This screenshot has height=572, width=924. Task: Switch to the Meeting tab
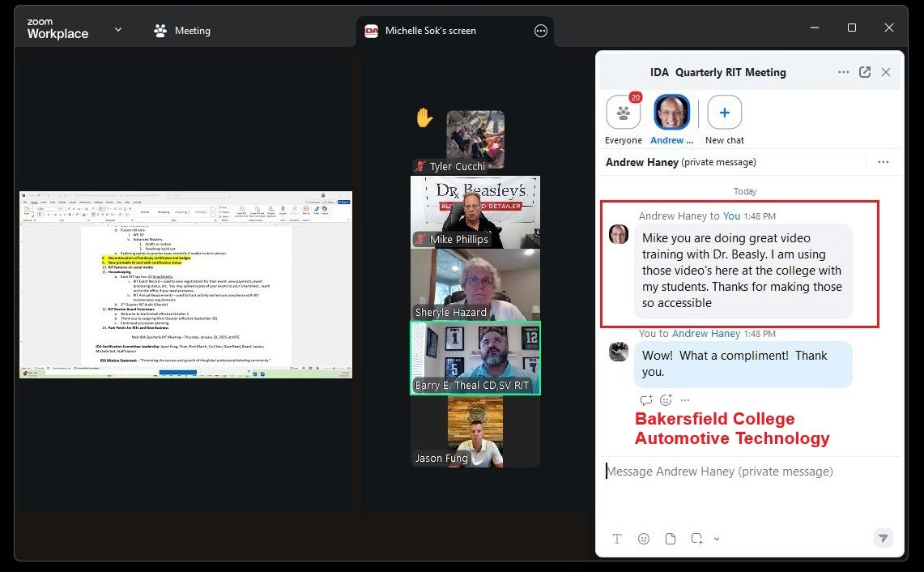point(184,30)
